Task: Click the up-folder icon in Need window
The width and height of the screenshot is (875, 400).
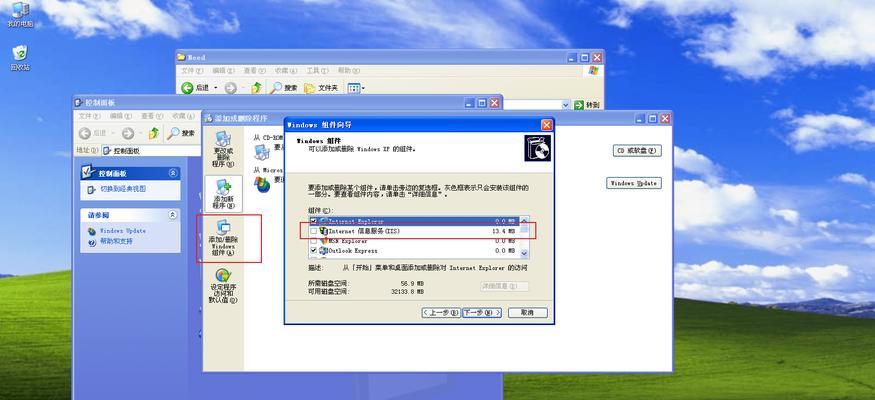Action: 257,88
